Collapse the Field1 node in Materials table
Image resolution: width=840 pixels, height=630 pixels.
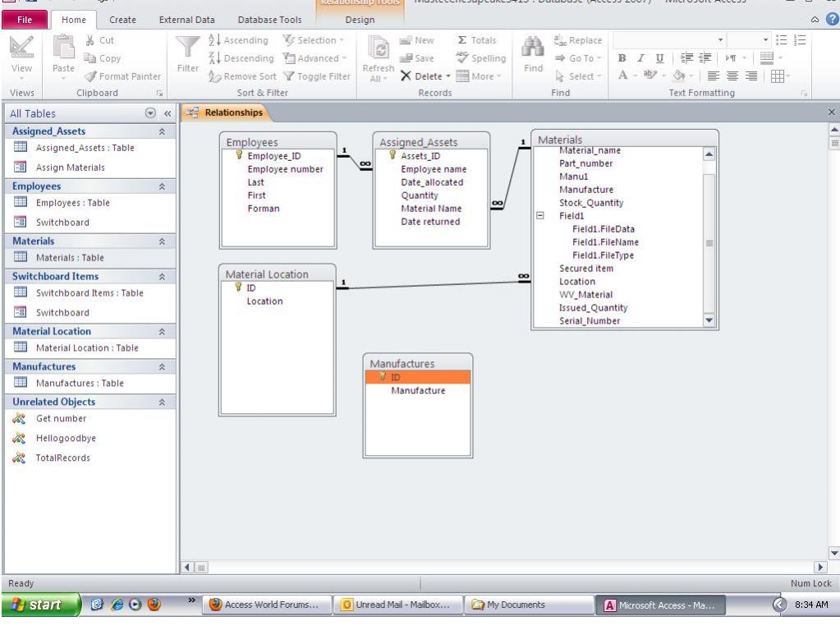(x=540, y=215)
